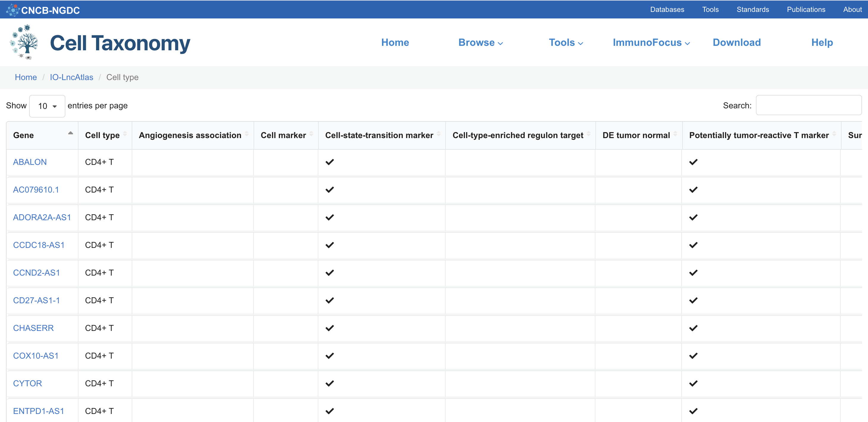Sort the DE tumor normal column

675,134
